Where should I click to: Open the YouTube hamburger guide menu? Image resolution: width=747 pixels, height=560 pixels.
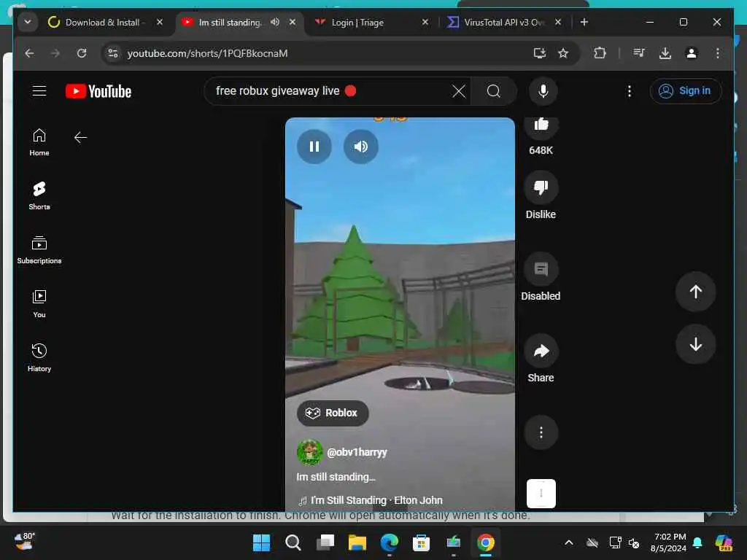(39, 90)
